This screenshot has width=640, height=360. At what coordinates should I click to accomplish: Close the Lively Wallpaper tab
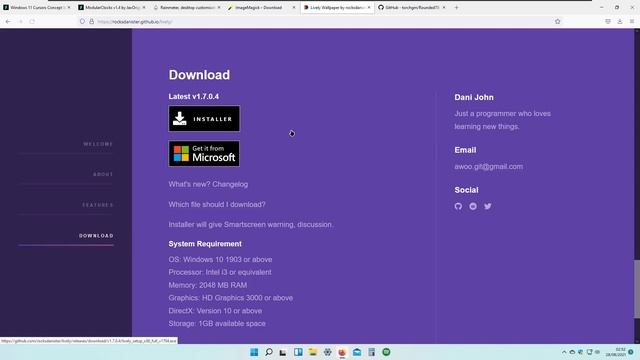(x=369, y=8)
